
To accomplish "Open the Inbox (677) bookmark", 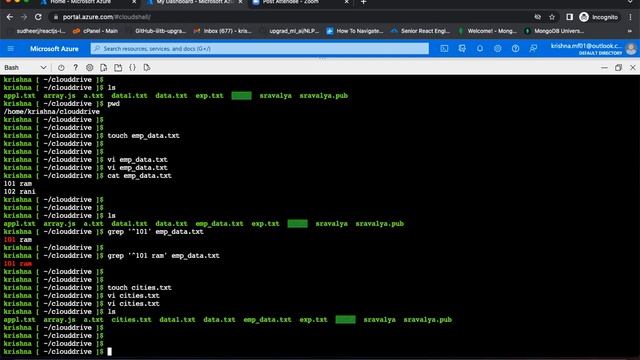I will click(x=223, y=31).
